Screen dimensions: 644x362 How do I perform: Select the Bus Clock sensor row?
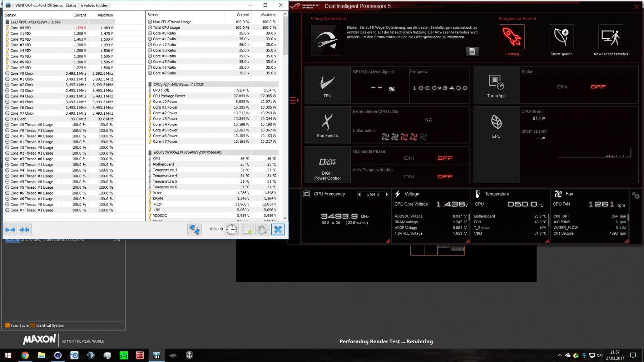pyautogui.click(x=59, y=119)
